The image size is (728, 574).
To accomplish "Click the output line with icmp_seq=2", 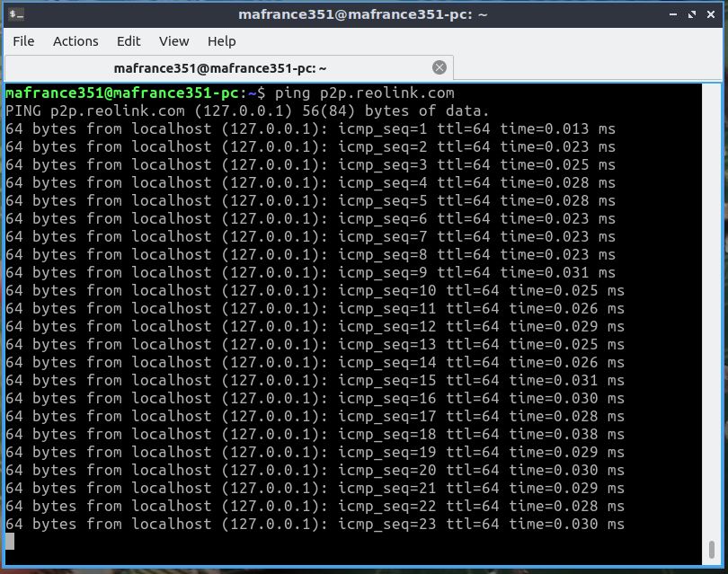I will [x=310, y=147].
